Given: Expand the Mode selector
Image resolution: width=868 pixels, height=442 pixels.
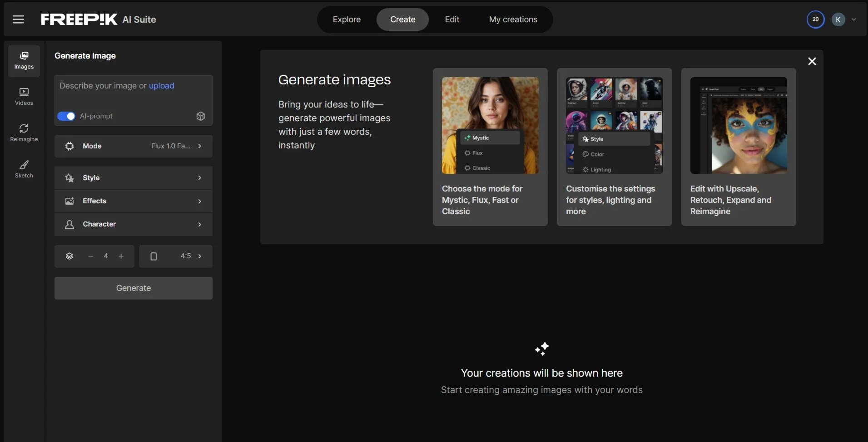Looking at the screenshot, I should tap(134, 146).
